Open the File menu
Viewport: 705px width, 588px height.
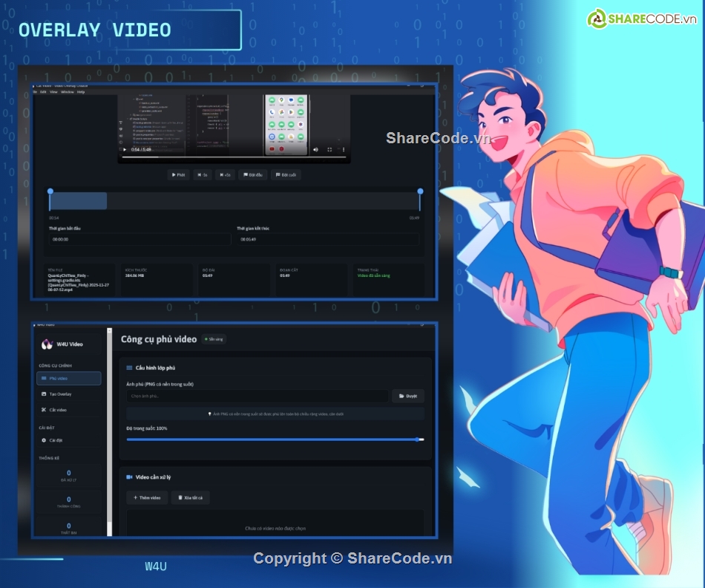[x=36, y=92]
